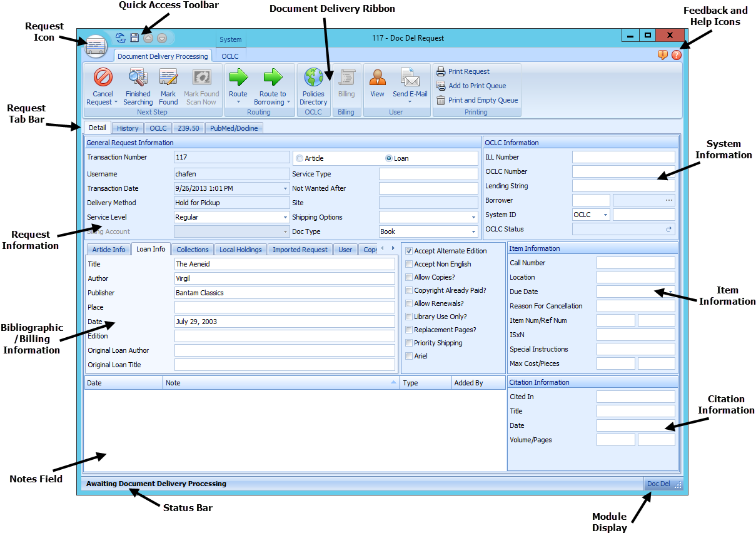
Task: Tick Copyright Already Paid? checkbox
Action: tap(409, 290)
